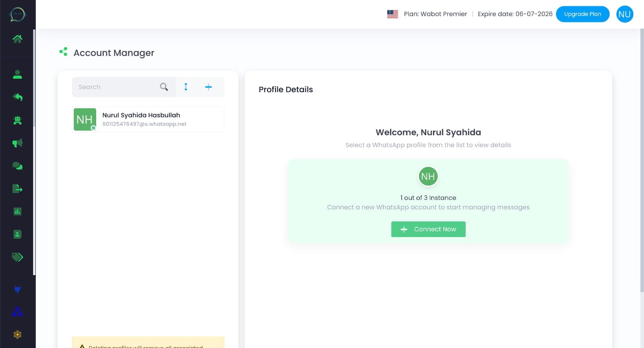This screenshot has height=348, width=644.
Task: Click the NH avatar of Nurul Syahida Hasbullah
Action: pyautogui.click(x=85, y=119)
